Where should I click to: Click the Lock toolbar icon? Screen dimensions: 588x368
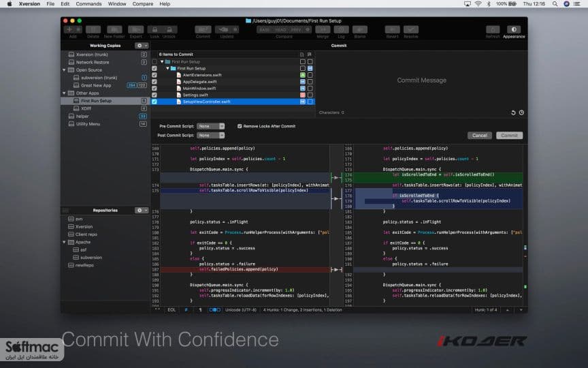pyautogui.click(x=154, y=30)
